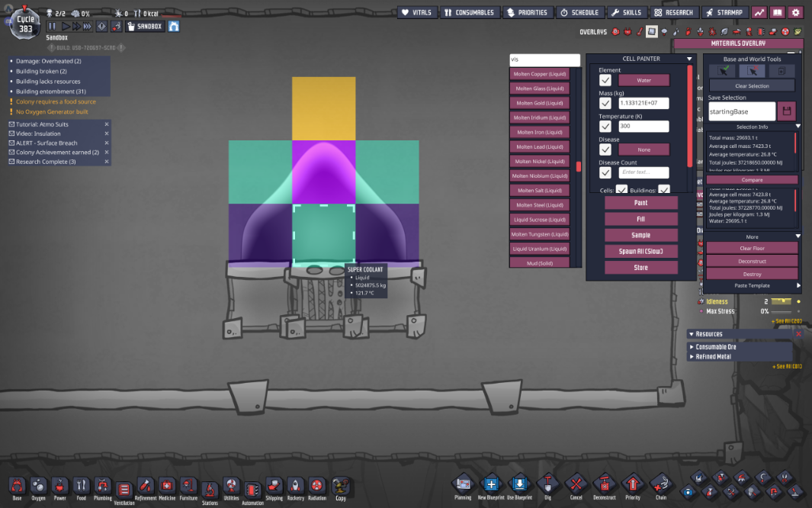Toggle the Mass (kg) checkbox
This screenshot has width=812, height=508.
pyautogui.click(x=605, y=103)
